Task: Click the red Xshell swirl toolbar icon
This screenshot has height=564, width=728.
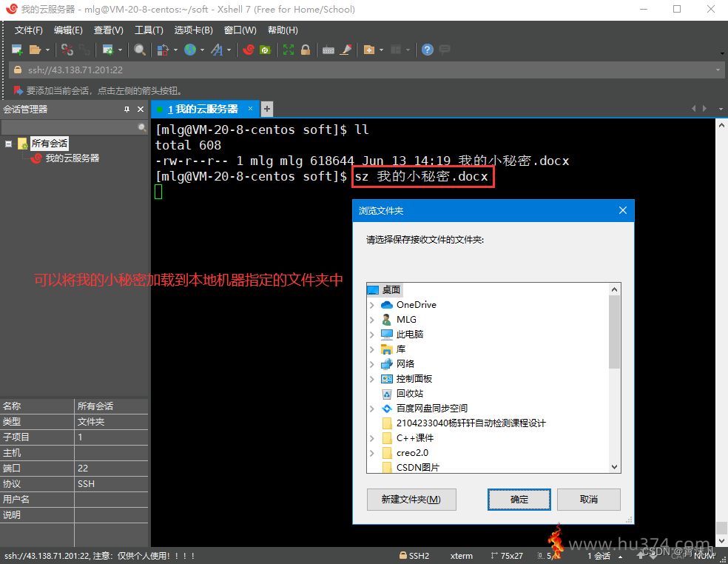Action: pyautogui.click(x=249, y=50)
